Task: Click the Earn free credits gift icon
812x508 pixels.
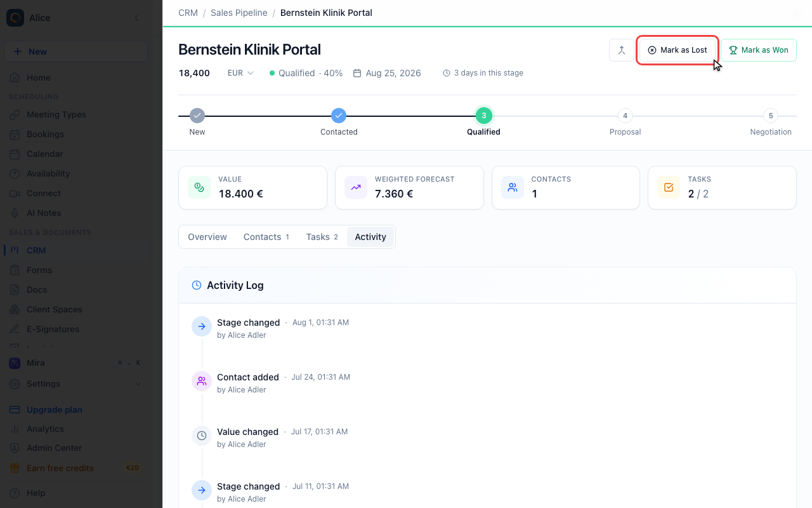Action: tap(15, 468)
